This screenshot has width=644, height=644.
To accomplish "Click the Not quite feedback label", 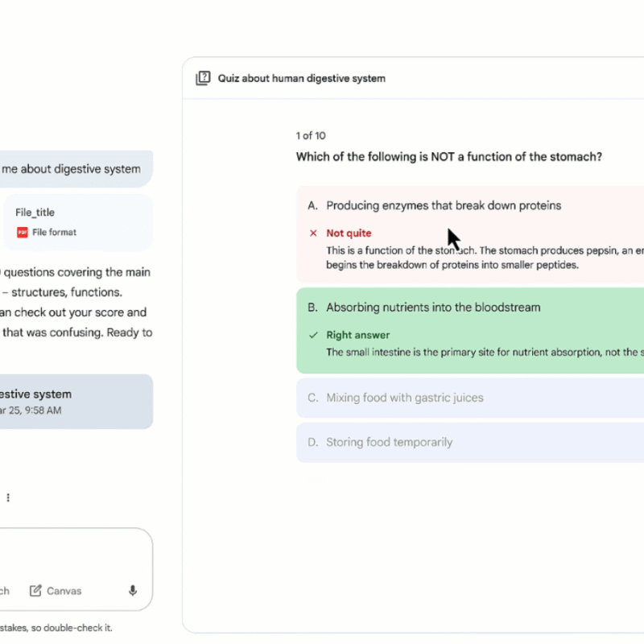I will [x=349, y=233].
